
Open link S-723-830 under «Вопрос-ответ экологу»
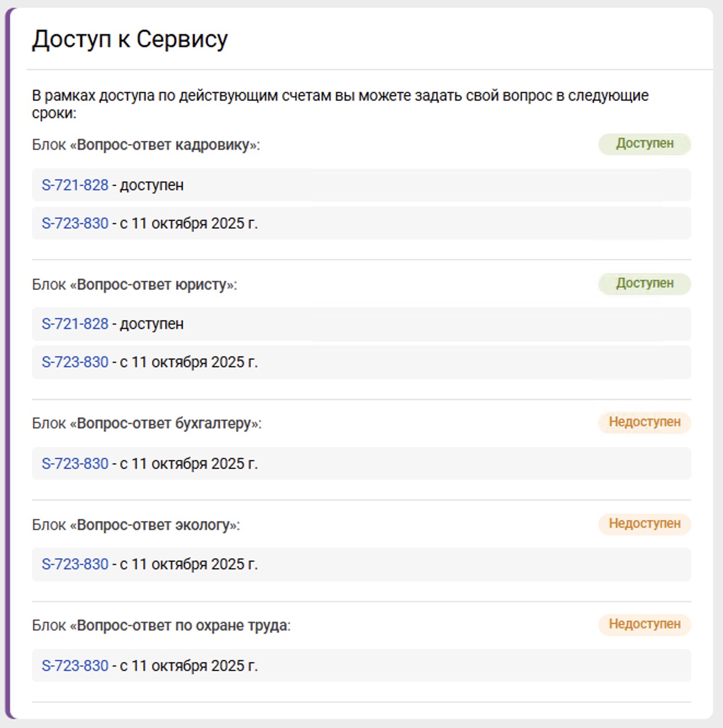coord(74,564)
